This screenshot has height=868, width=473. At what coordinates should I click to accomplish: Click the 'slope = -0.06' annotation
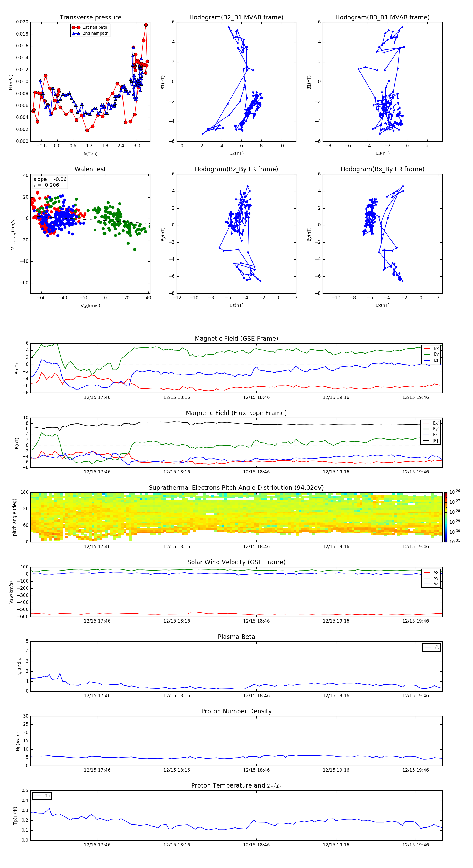click(x=50, y=179)
